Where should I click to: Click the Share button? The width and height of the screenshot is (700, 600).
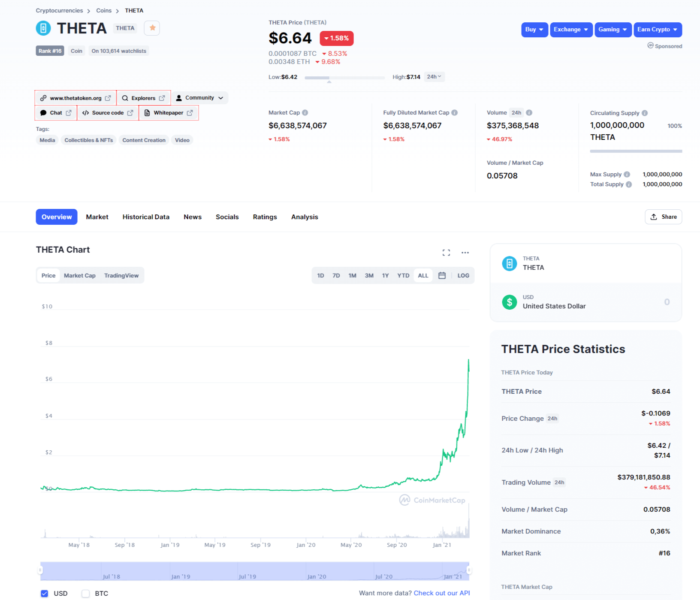pyautogui.click(x=663, y=217)
